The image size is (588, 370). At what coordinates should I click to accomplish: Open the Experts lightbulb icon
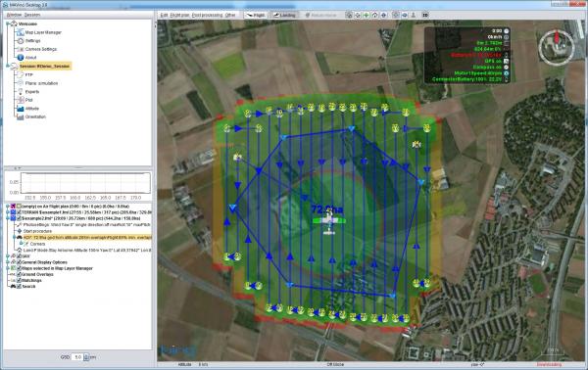pyautogui.click(x=21, y=91)
